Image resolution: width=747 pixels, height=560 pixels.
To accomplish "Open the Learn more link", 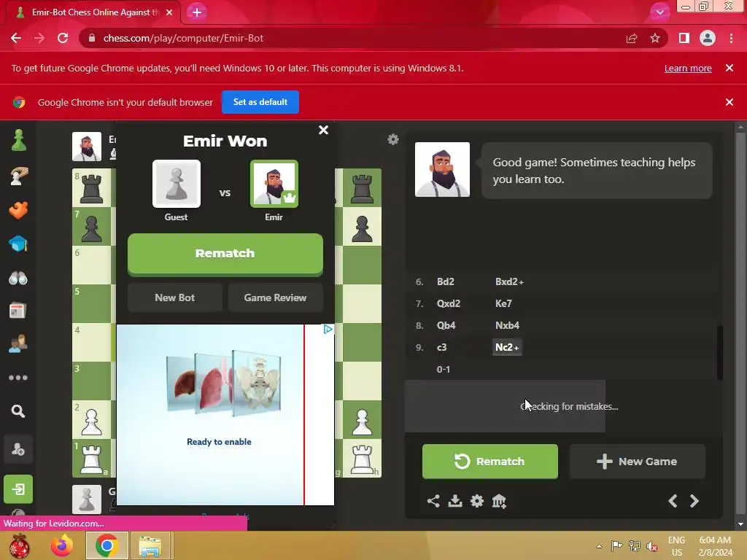I will [688, 68].
